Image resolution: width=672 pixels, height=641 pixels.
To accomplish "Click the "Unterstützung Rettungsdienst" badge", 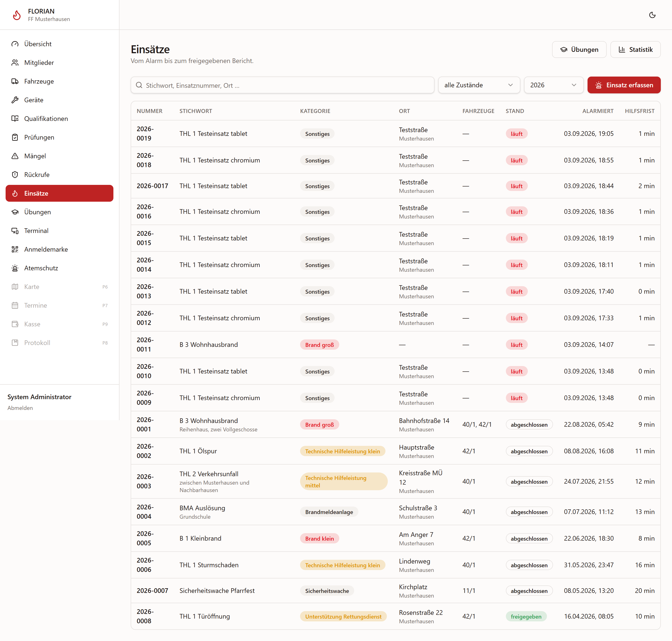I will point(343,616).
